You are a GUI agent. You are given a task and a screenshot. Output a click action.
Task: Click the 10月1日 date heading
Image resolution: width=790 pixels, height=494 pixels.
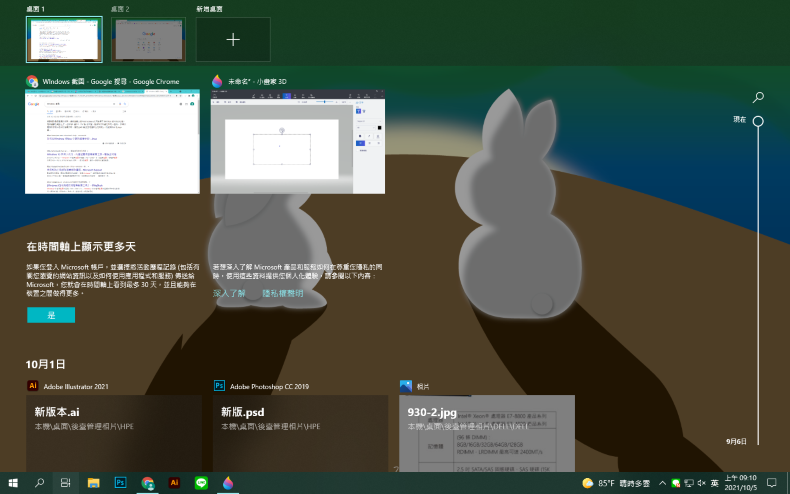[x=45, y=364]
